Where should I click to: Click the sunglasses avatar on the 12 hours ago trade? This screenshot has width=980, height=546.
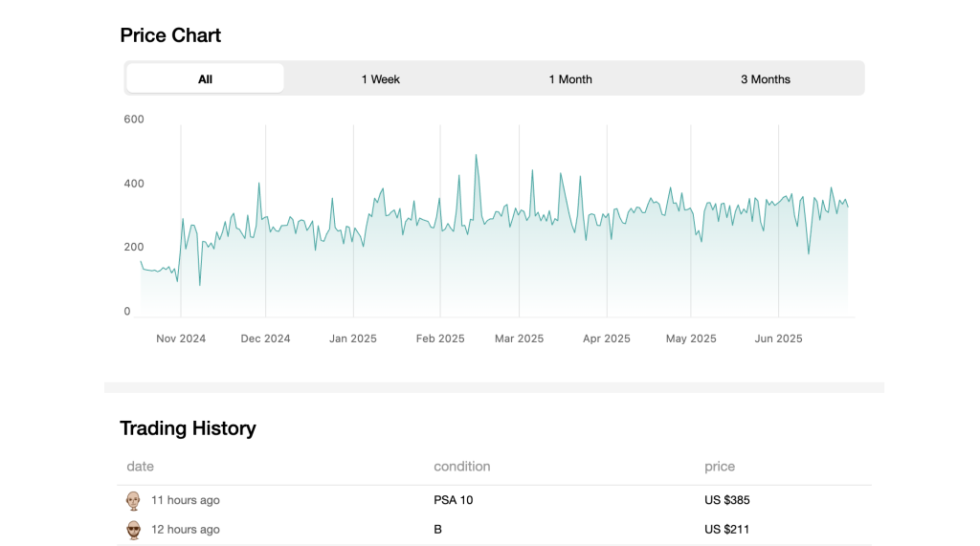point(134,530)
